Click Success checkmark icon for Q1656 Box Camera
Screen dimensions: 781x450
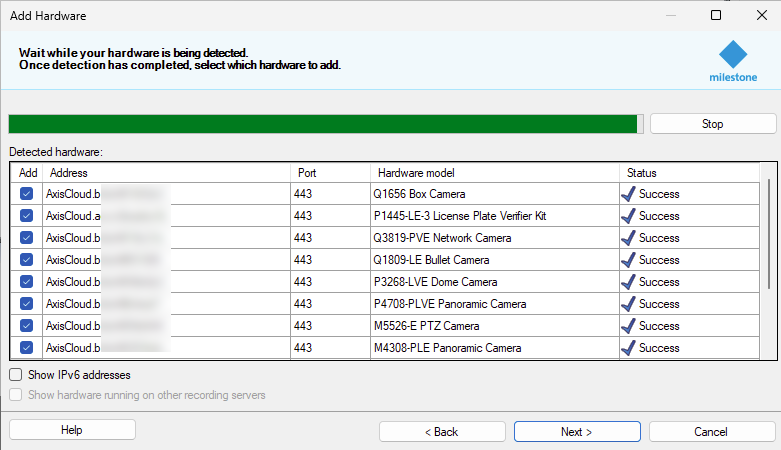[629, 194]
